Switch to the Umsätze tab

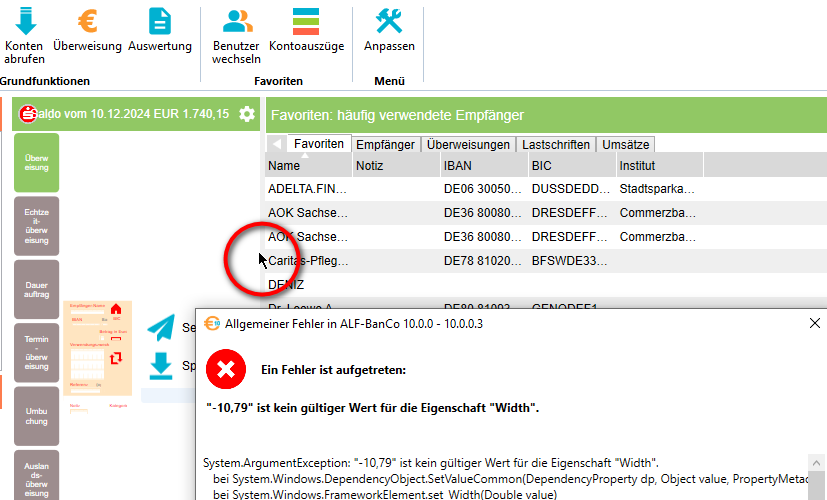[626, 145]
